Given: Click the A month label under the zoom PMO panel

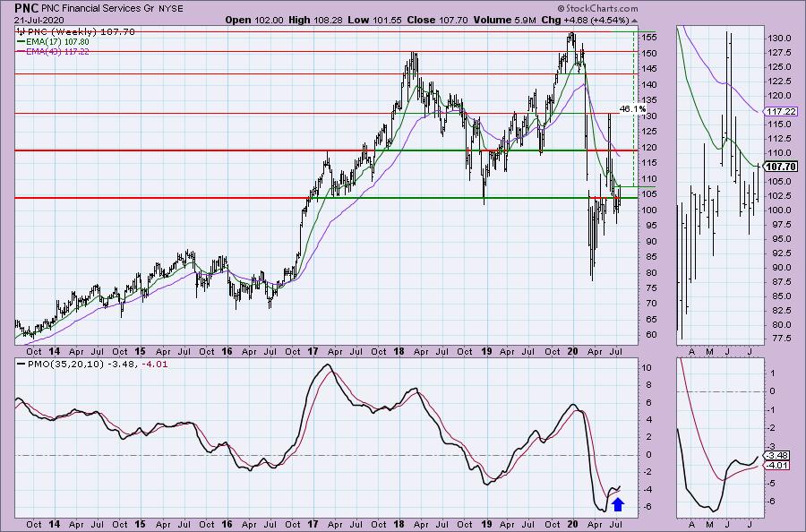Looking at the screenshot, I should point(692,525).
